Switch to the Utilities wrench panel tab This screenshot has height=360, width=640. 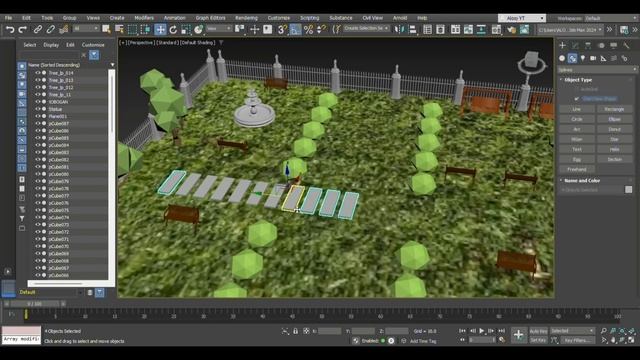(x=626, y=46)
